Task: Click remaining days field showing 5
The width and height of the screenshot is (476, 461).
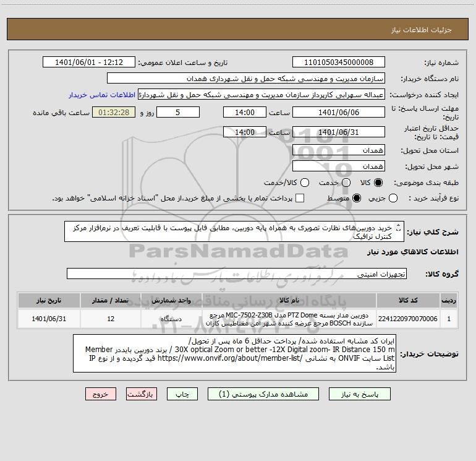Action: click(178, 112)
